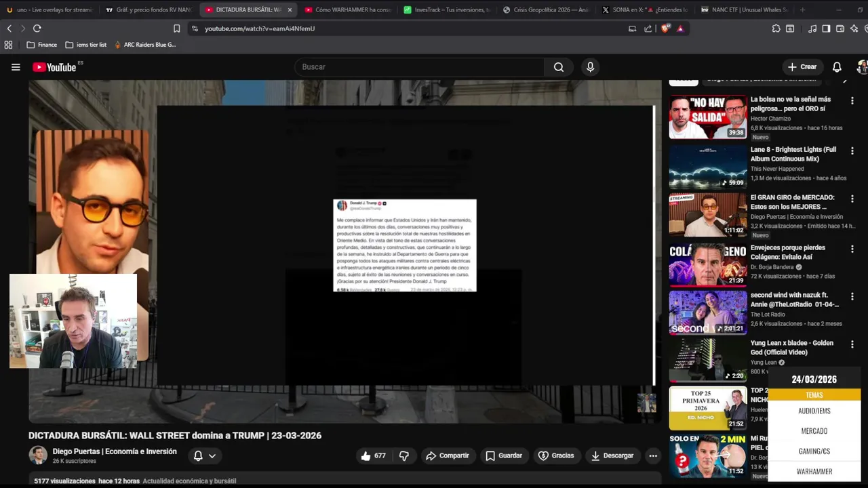Open the NO HAY SALIDA video thumbnail
Viewport: 868px width, 488px height.
coord(707,117)
